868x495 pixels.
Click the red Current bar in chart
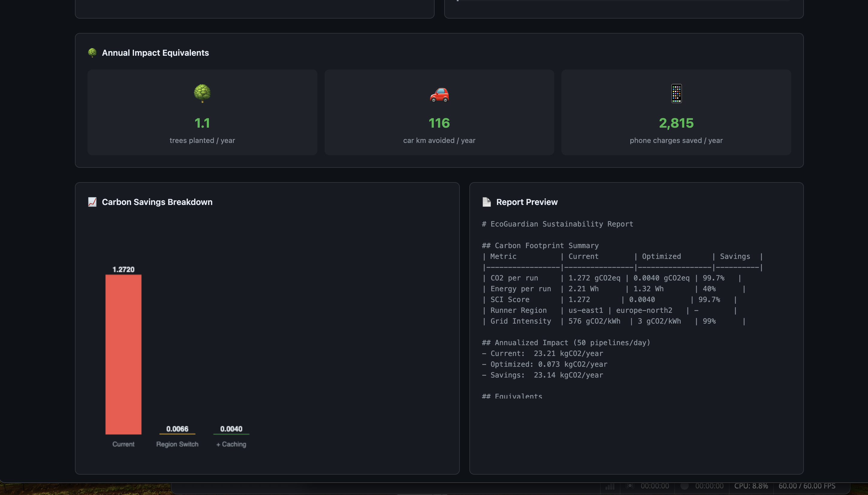tap(123, 354)
